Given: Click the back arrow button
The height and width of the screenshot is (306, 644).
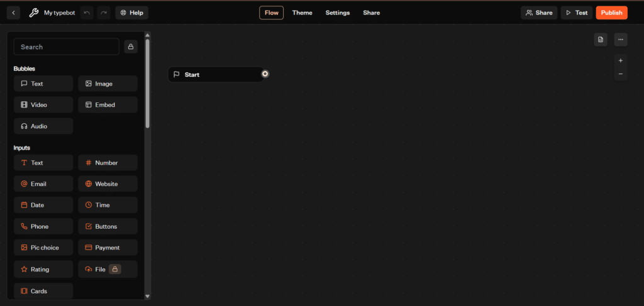Looking at the screenshot, I should click(x=14, y=13).
